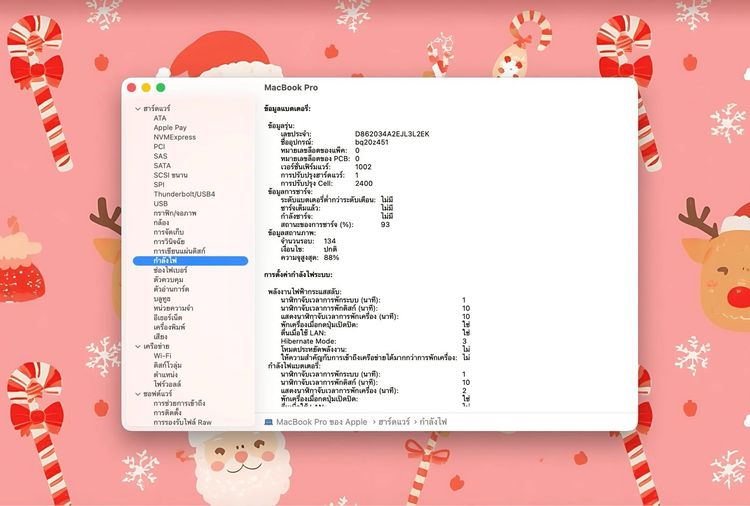Click the โหมดประหยัดพลังงาน: label
Viewport: 750px width, 506px height.
[314, 350]
